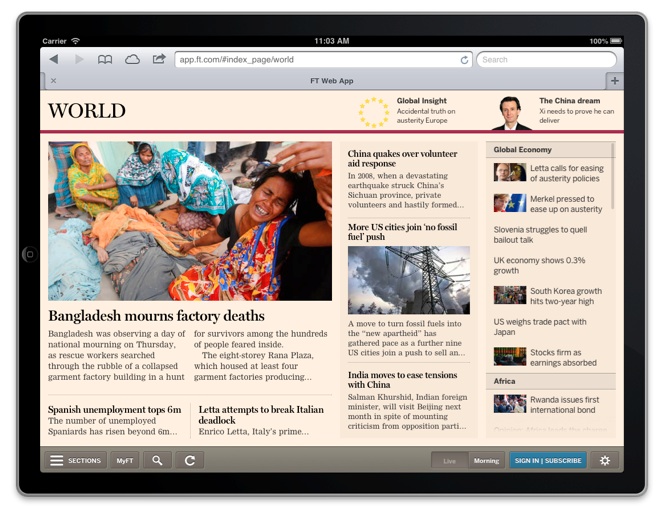Click SIGN IN | SUBSCRIBE button

[x=548, y=460]
